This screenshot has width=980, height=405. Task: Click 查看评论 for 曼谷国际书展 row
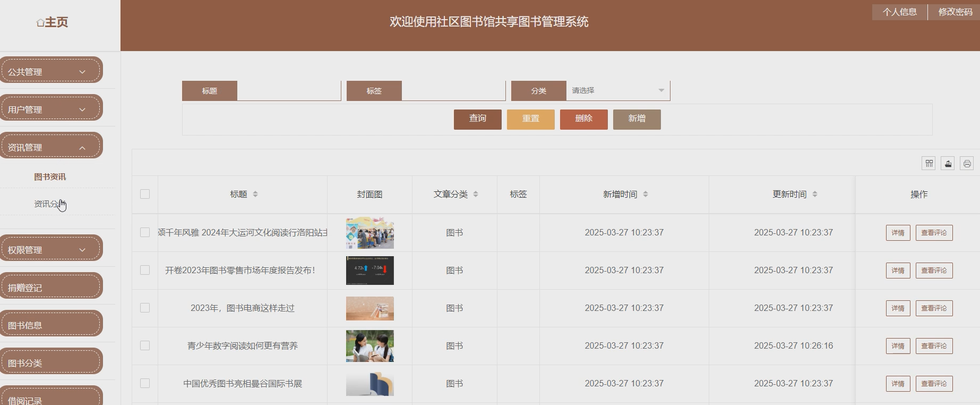934,384
